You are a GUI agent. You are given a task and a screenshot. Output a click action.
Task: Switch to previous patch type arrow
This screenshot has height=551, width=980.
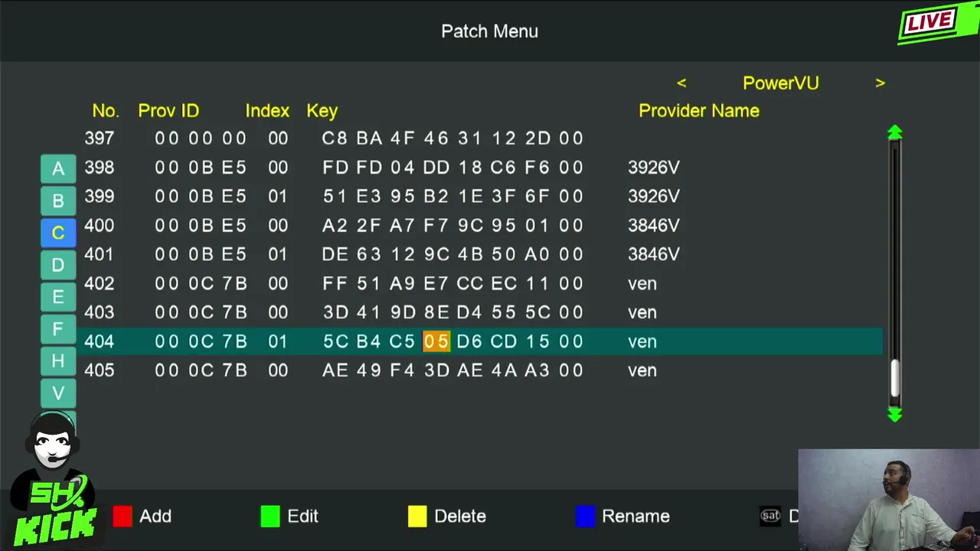[681, 83]
